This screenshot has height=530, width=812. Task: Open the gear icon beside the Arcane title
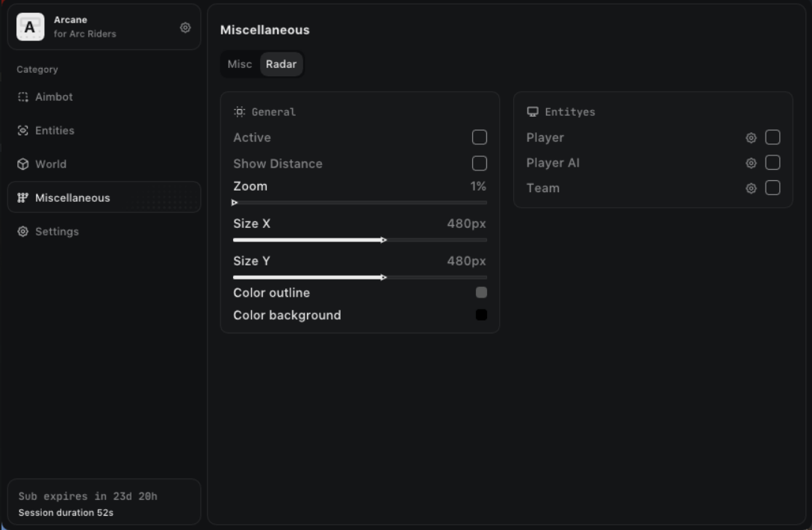(x=185, y=28)
